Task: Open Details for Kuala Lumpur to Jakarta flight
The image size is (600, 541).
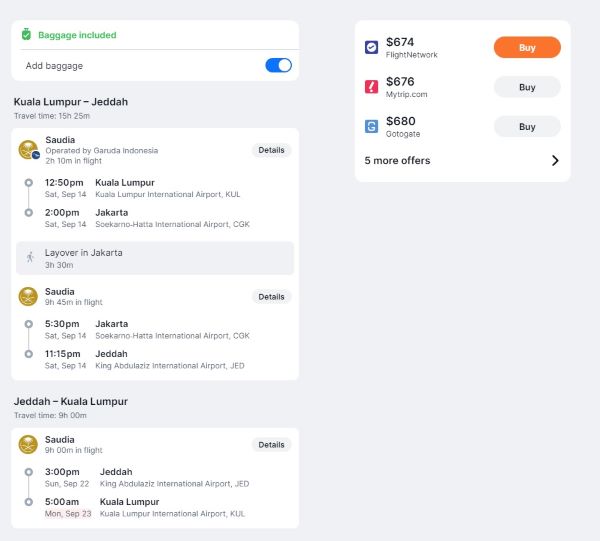Action: click(x=271, y=150)
